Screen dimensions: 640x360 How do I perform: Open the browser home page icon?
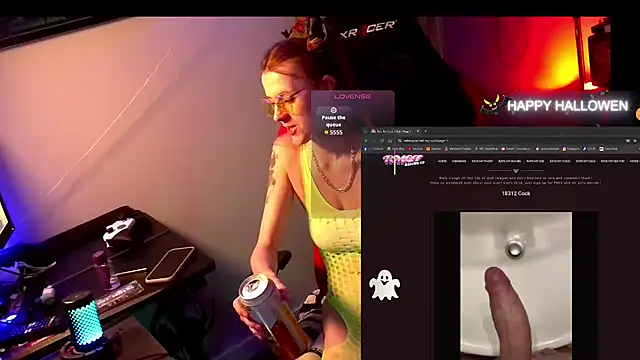pos(390,141)
